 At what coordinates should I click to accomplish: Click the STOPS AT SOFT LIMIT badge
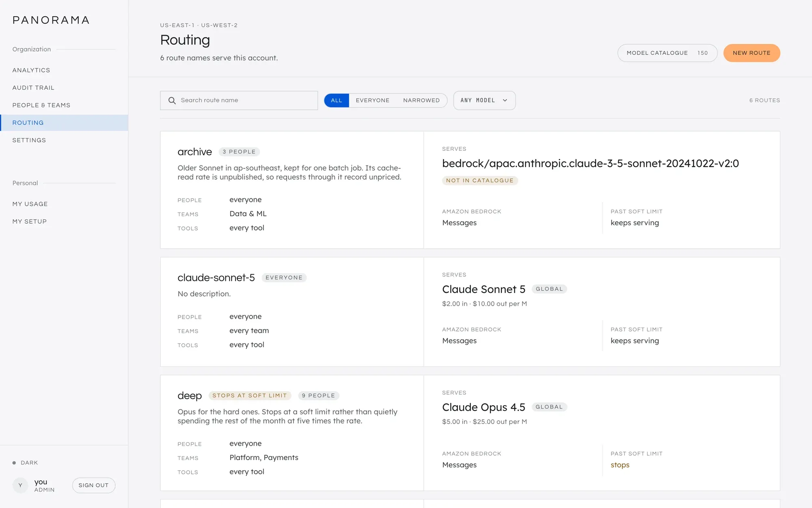[x=250, y=395]
